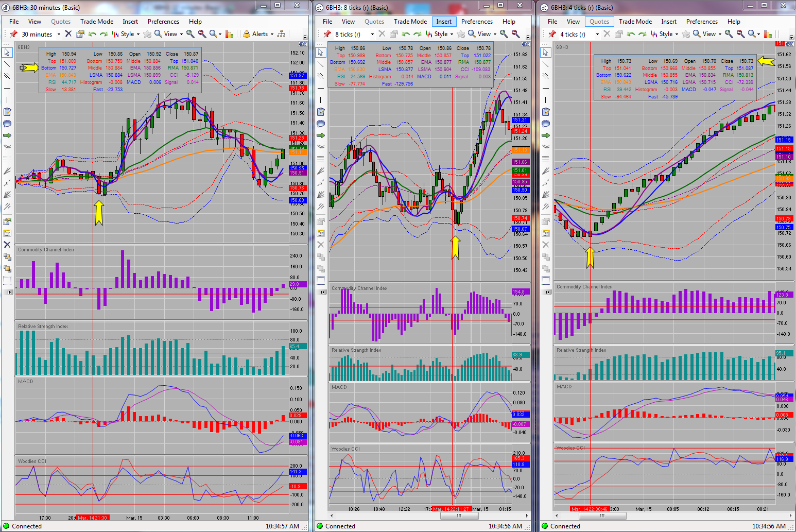Open the 30 minutes interval dropdown
Screen dimensions: 796x532
[59, 35]
